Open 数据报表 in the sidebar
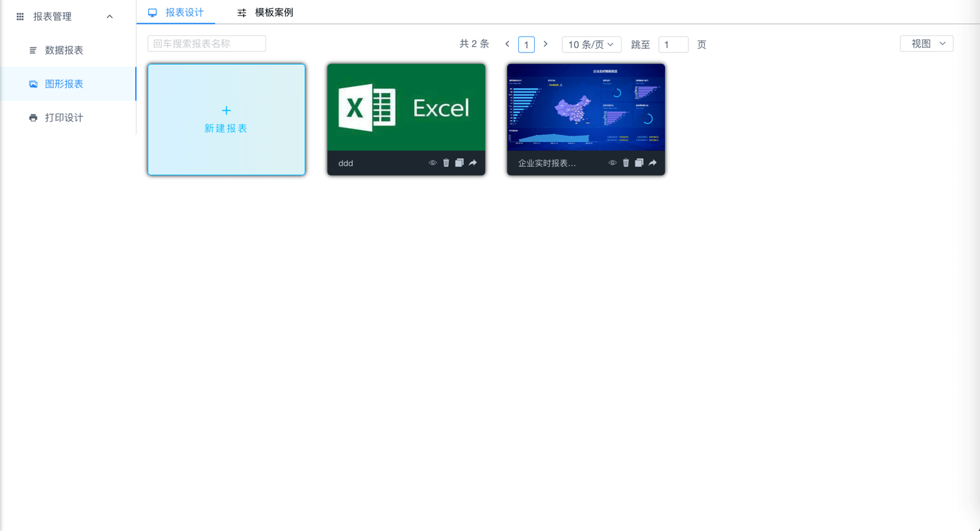This screenshot has width=980, height=531. pos(68,50)
